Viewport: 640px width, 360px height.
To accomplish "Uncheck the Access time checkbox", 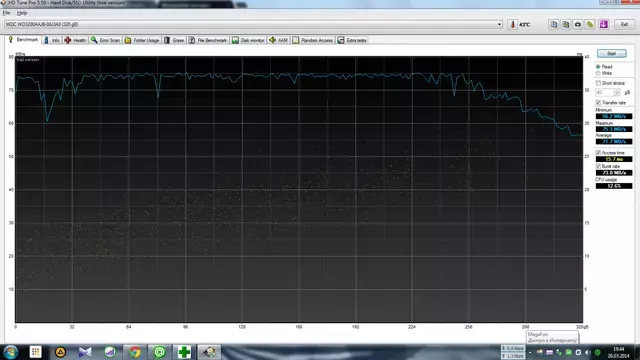I will [598, 153].
